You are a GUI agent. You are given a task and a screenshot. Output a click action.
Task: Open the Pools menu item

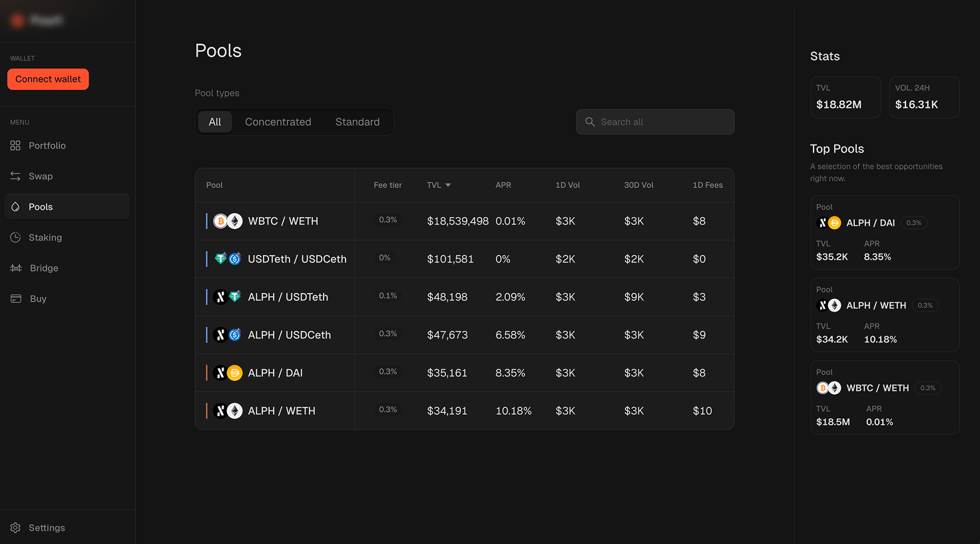[41, 207]
